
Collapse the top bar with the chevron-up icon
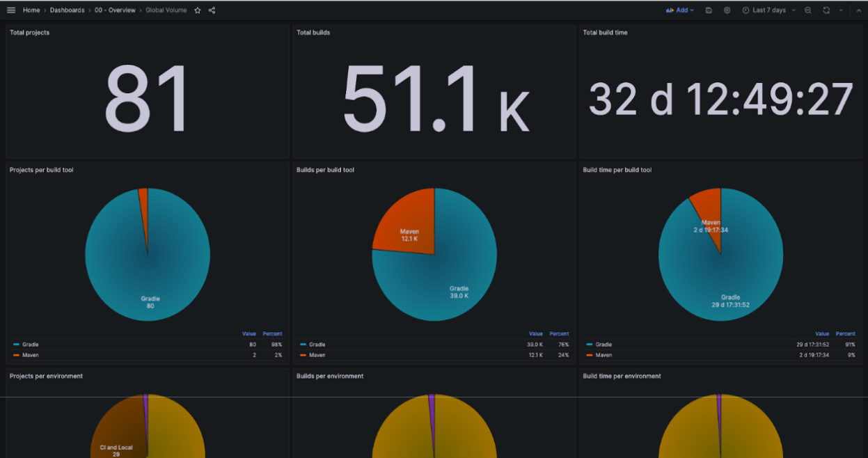coord(858,10)
